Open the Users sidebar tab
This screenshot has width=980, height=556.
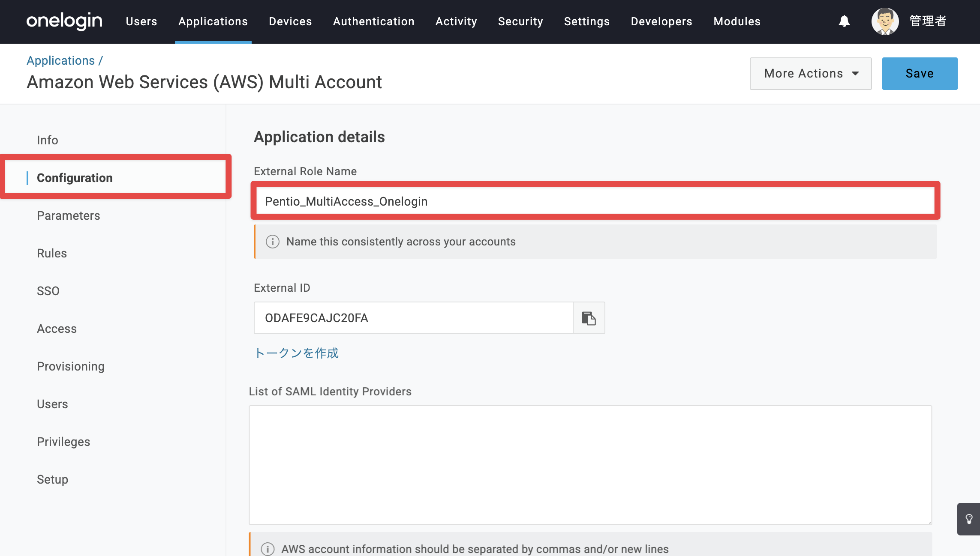click(52, 404)
